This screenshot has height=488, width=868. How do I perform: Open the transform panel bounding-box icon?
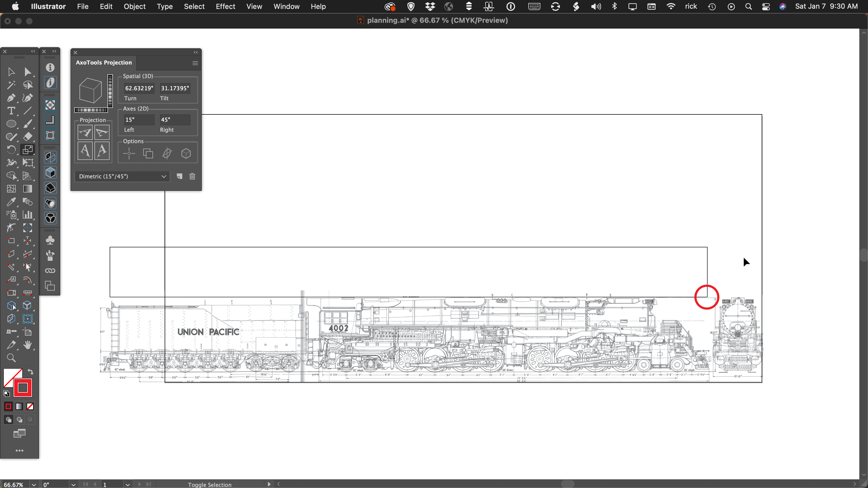coord(50,135)
